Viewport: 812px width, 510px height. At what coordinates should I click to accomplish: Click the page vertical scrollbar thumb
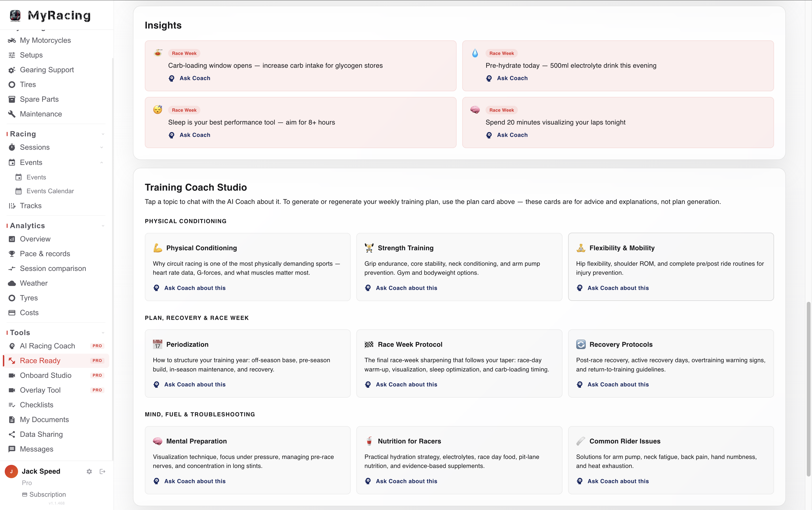tap(808, 389)
